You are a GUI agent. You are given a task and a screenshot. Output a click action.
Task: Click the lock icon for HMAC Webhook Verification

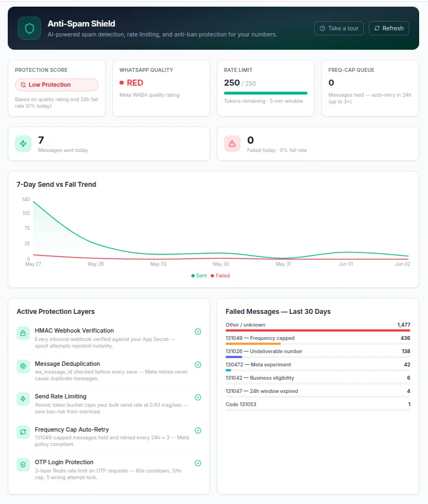(23, 333)
